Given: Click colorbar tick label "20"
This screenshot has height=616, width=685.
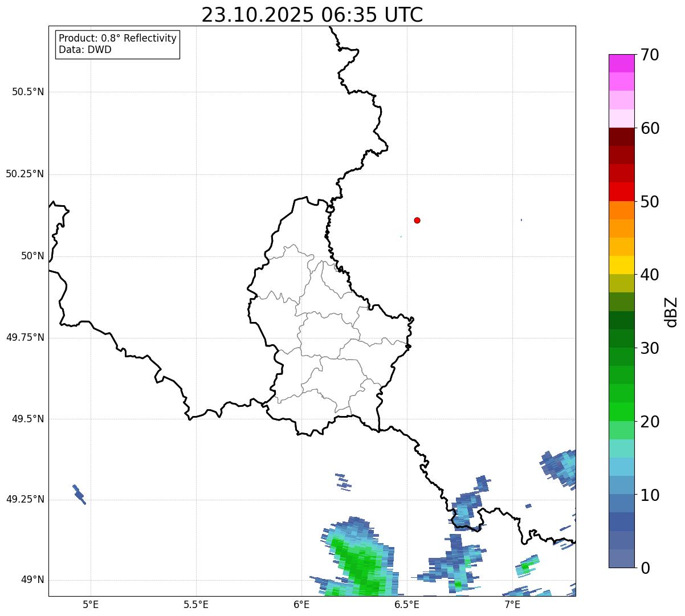Looking at the screenshot, I should tap(650, 422).
